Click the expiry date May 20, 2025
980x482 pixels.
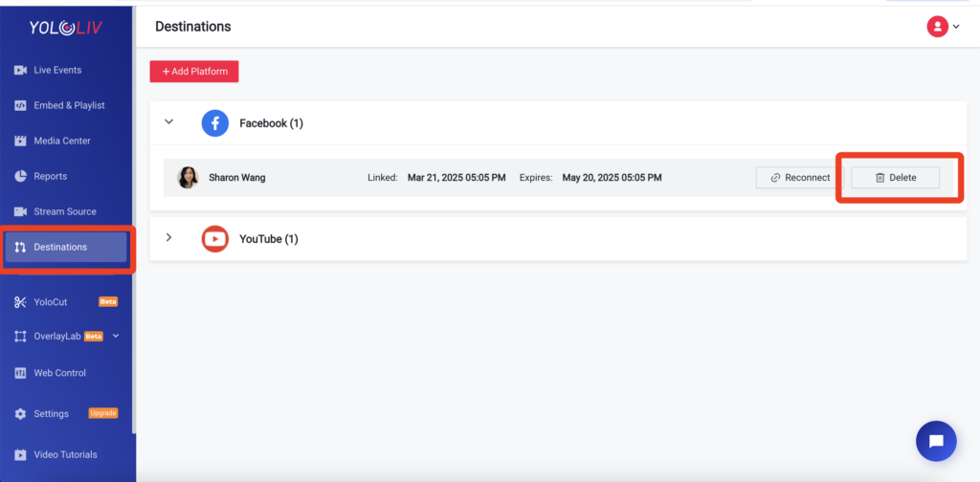click(612, 178)
